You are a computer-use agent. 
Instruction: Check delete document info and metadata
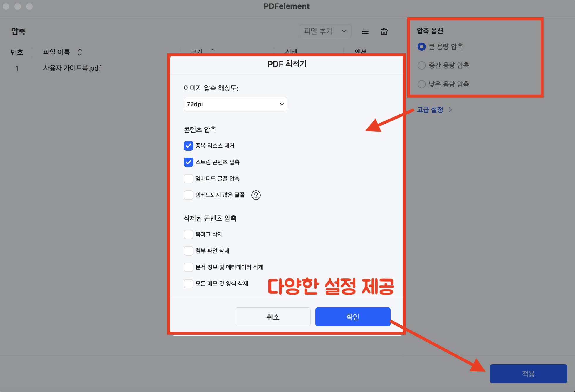188,267
